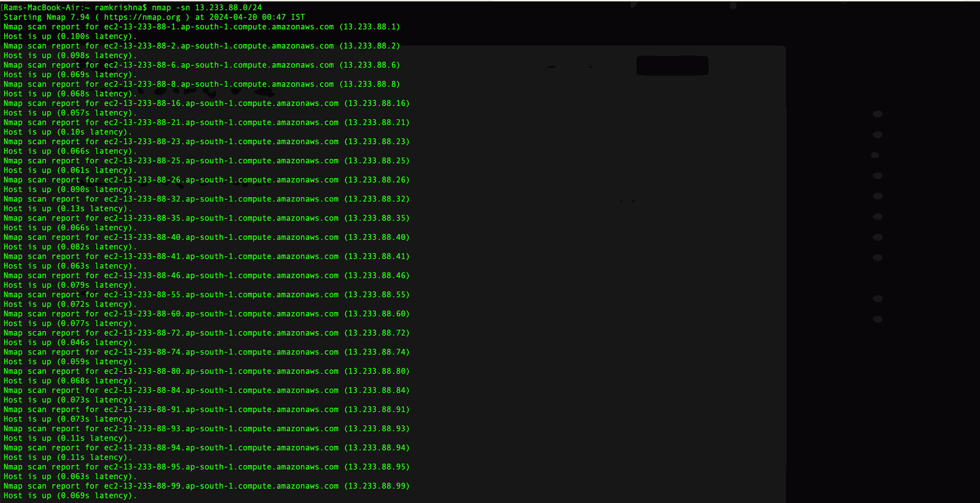Select scan report line for 13.233.88.2

click(202, 46)
